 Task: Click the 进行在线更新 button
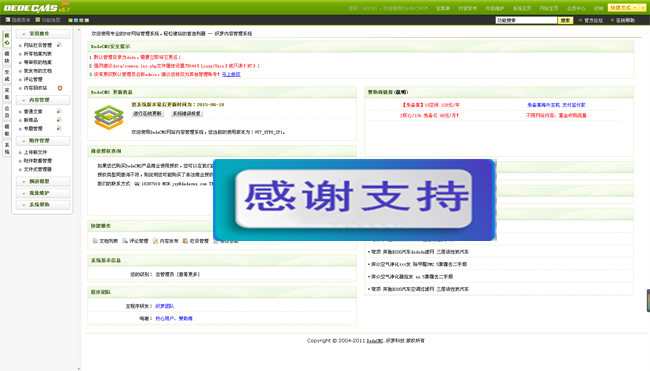pos(148,114)
